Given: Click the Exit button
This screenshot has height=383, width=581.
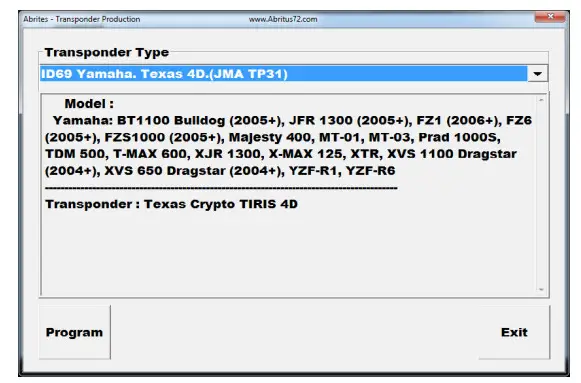Looking at the screenshot, I should tap(514, 332).
